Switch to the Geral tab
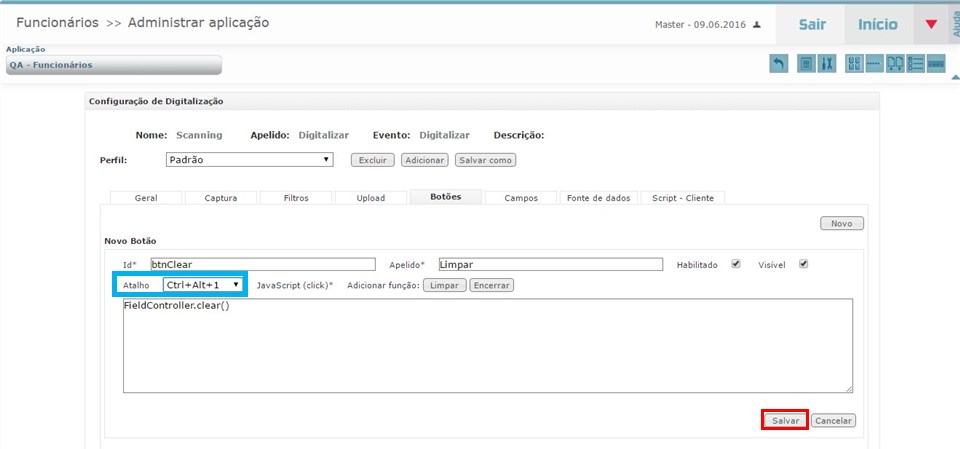Screen dimensions: 960x449 click(x=146, y=198)
